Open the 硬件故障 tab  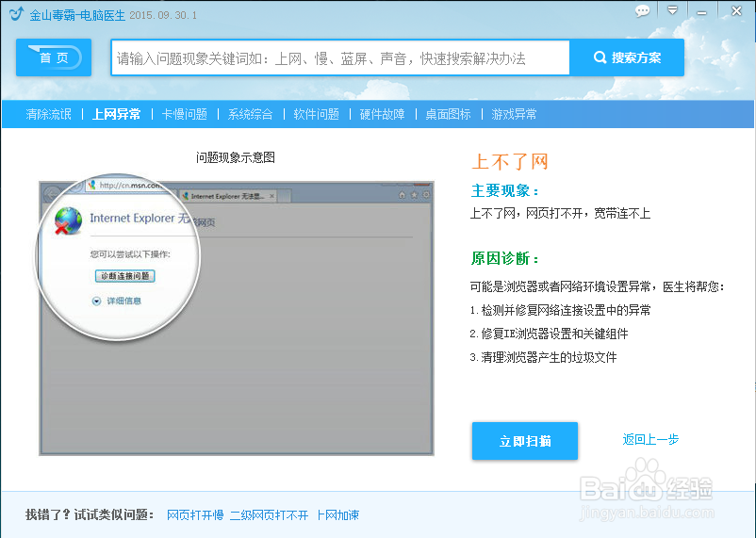tap(383, 114)
